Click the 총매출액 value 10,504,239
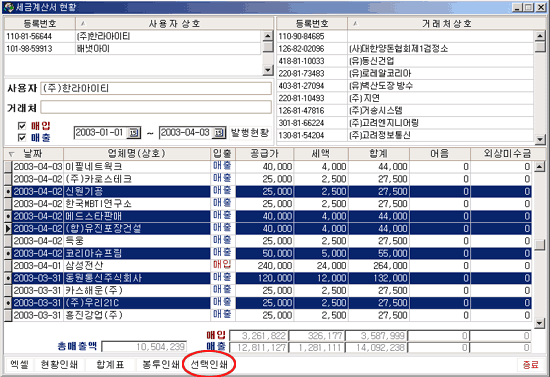The image size is (550, 377). [144, 347]
